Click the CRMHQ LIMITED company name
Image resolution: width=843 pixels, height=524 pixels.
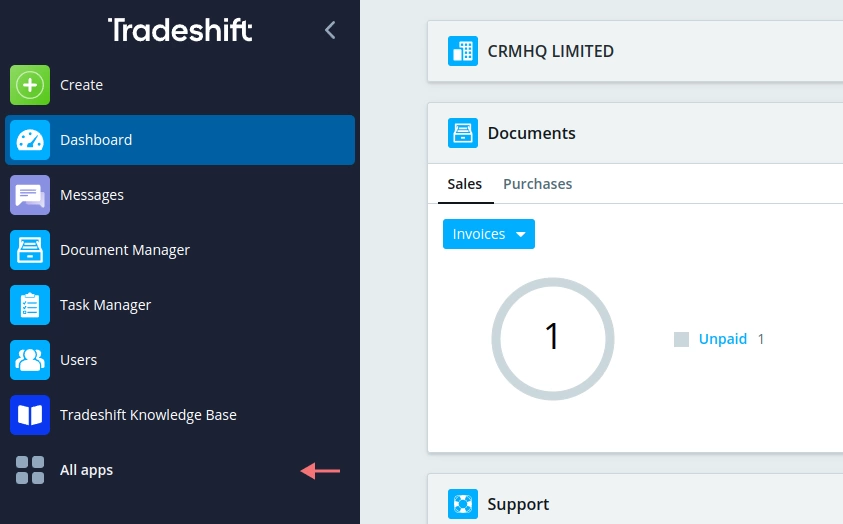coord(551,51)
